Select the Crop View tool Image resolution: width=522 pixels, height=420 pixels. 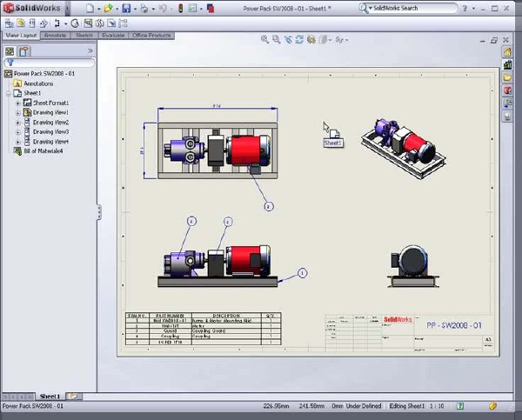point(111,23)
